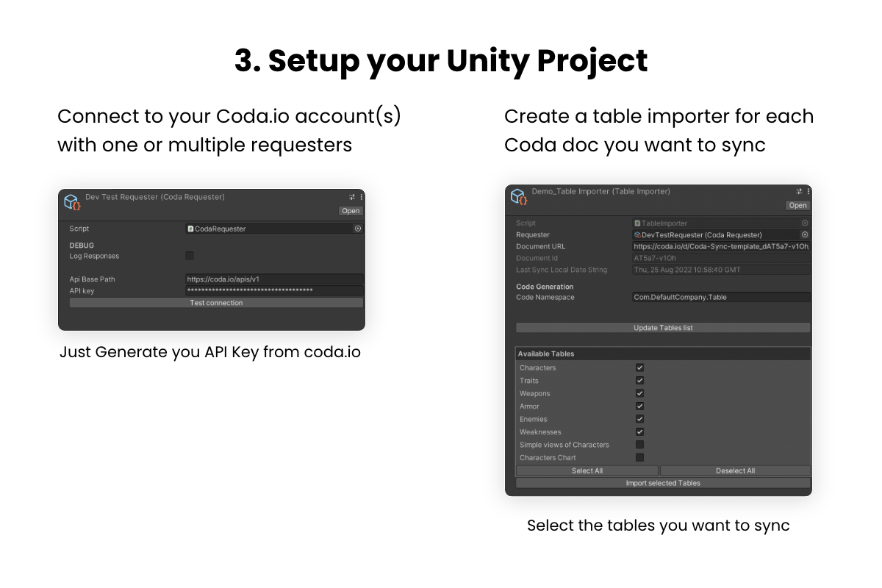This screenshot has width=882, height=588.
Task: Click the Api Base Path input field
Action: point(274,279)
